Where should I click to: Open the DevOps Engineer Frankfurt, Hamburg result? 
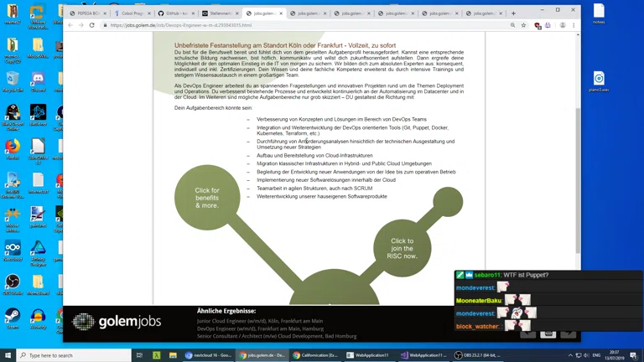[x=260, y=328]
